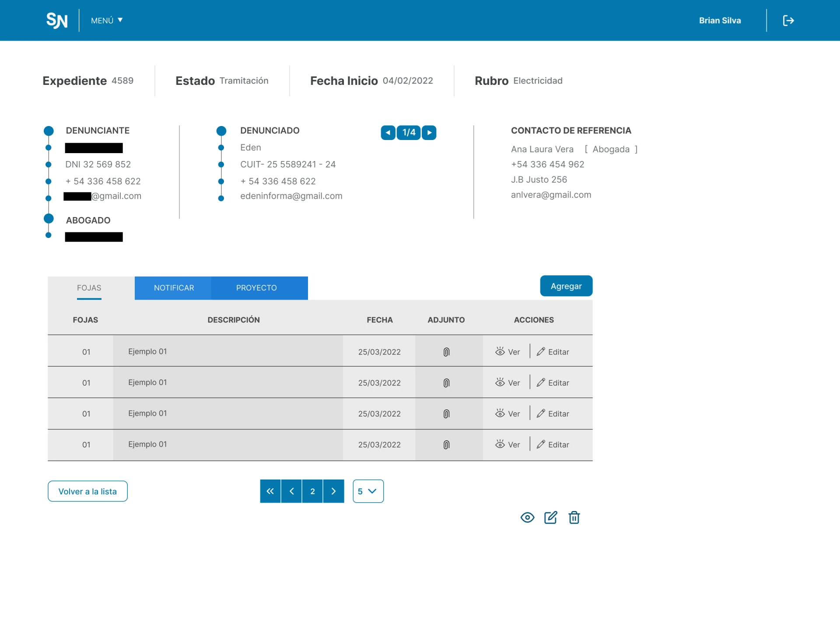Click the +54 336 454 962 phone number
840x630 pixels.
(x=548, y=164)
